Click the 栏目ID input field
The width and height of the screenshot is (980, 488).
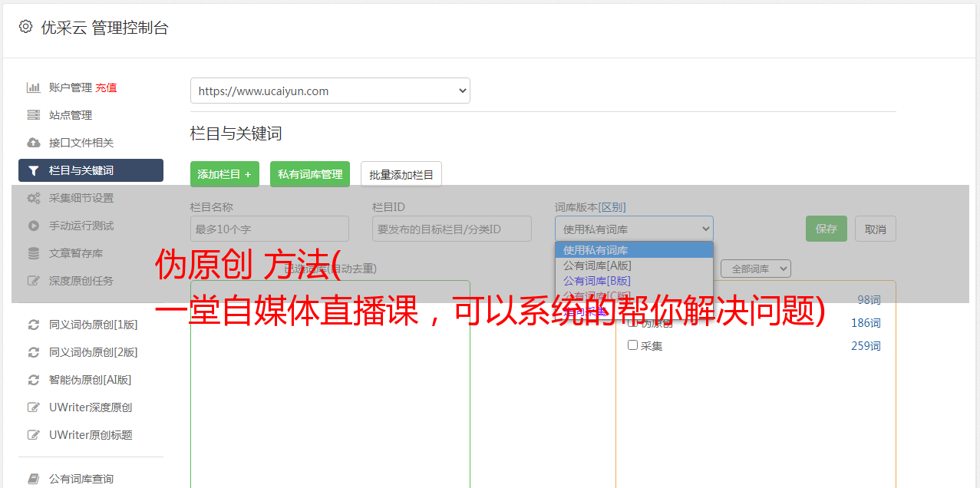click(x=452, y=229)
